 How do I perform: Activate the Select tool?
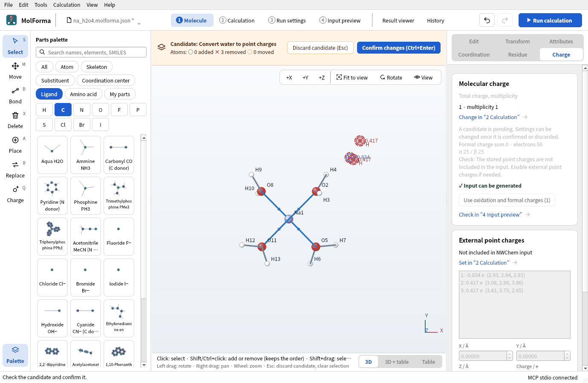[15, 46]
